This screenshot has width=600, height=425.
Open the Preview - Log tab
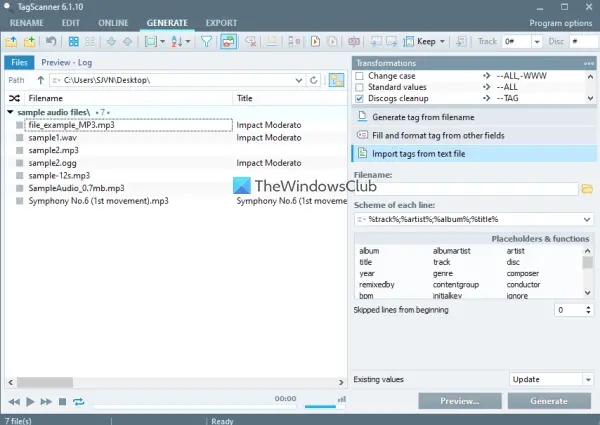click(67, 63)
